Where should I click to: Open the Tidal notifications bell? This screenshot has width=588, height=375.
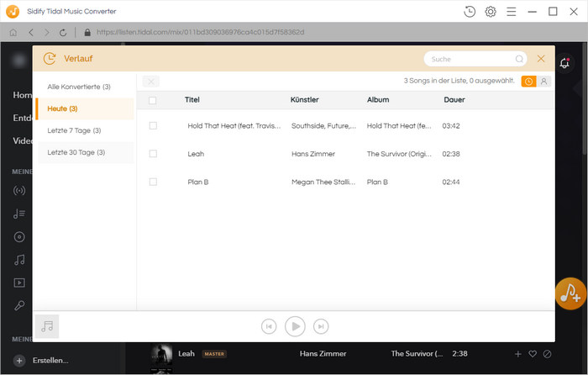point(564,63)
